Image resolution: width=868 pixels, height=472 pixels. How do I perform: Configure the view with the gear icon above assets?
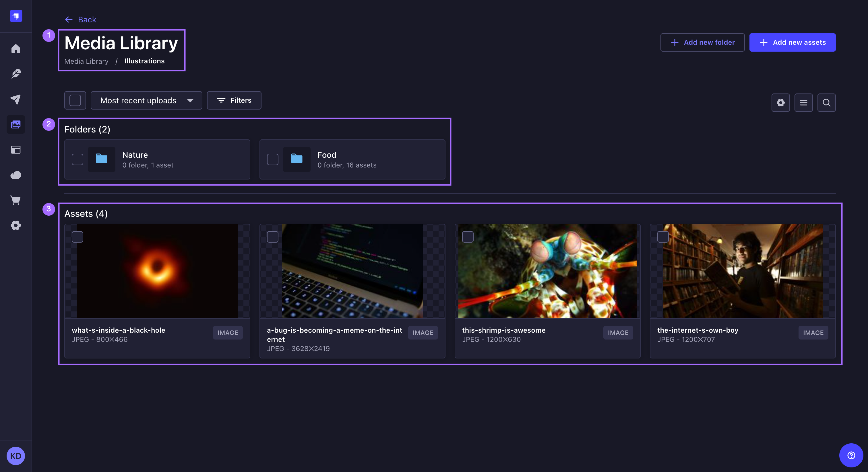781,103
